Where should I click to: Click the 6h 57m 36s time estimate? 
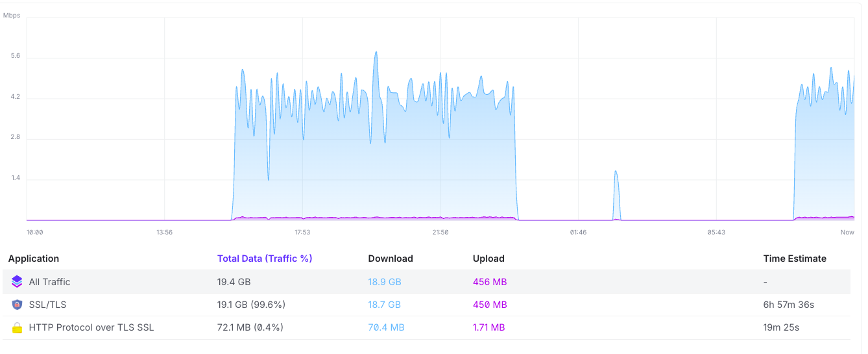coord(789,305)
